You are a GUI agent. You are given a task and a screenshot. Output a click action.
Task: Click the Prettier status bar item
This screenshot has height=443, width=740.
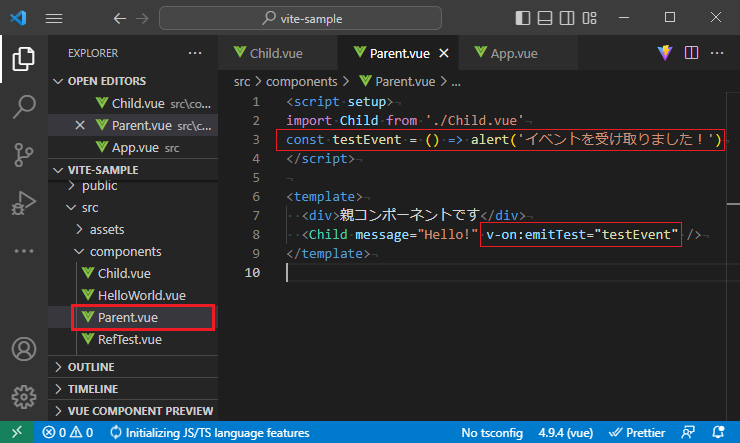(x=637, y=432)
